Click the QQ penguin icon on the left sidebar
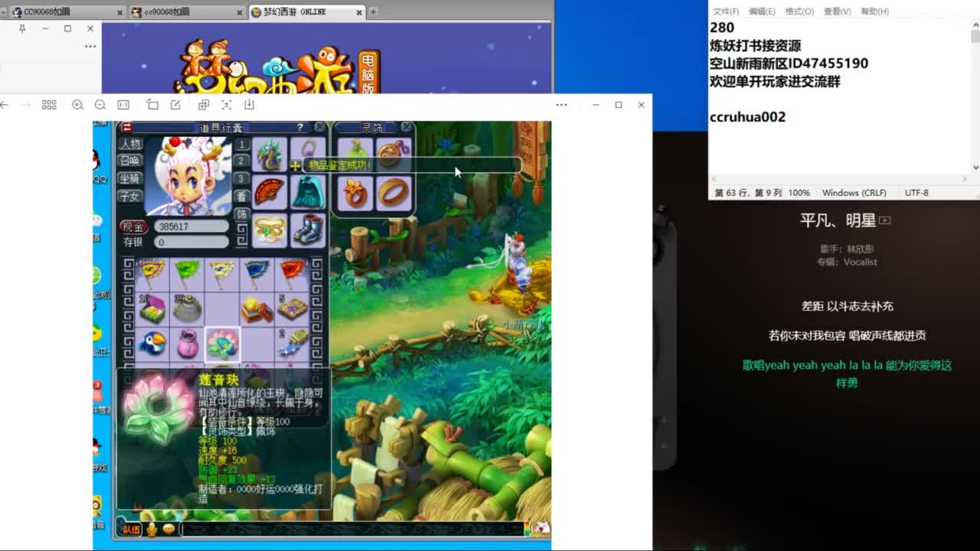Screen dimensions: 980x551 coord(96,162)
